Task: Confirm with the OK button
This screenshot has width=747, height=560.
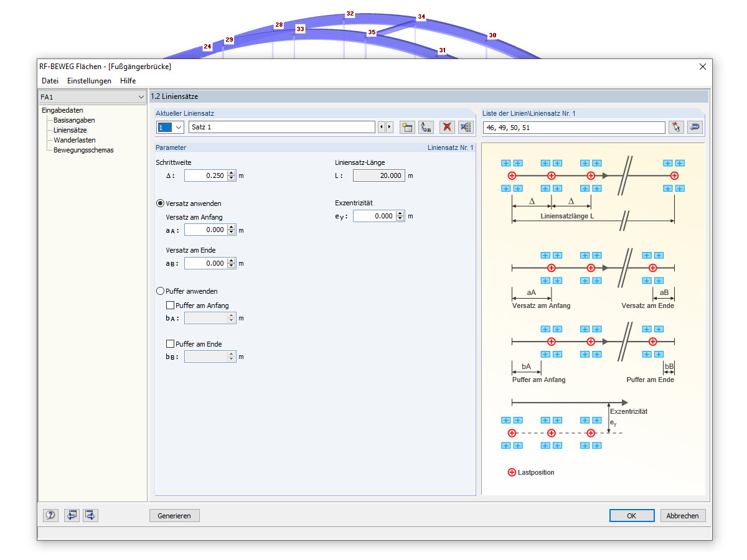Action: point(632,515)
